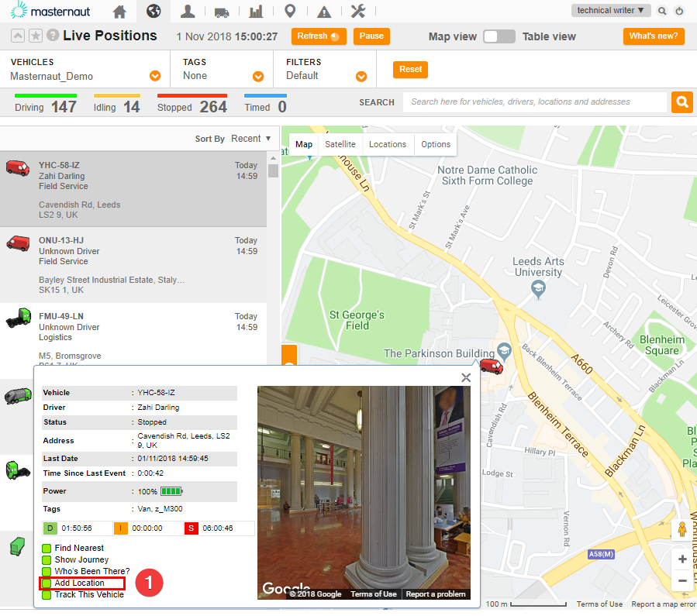The image size is (697, 616).
Task: Click Who's Been There? green box
Action: tap(47, 572)
